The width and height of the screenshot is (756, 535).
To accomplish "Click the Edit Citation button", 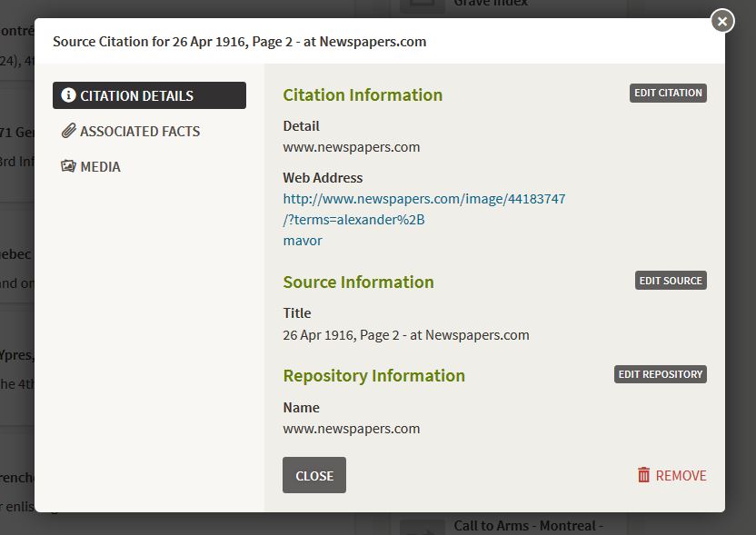I will coord(668,93).
